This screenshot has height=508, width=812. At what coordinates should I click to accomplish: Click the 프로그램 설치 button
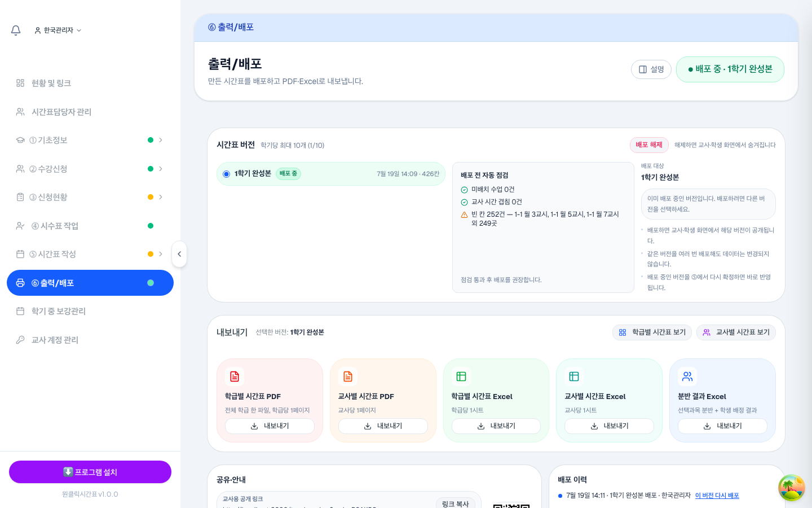tap(90, 472)
